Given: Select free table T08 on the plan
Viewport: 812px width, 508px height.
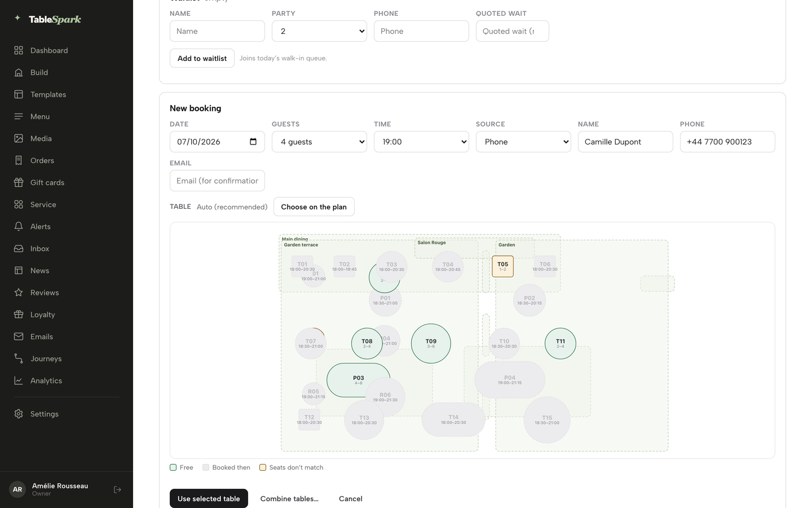Looking at the screenshot, I should [x=367, y=343].
